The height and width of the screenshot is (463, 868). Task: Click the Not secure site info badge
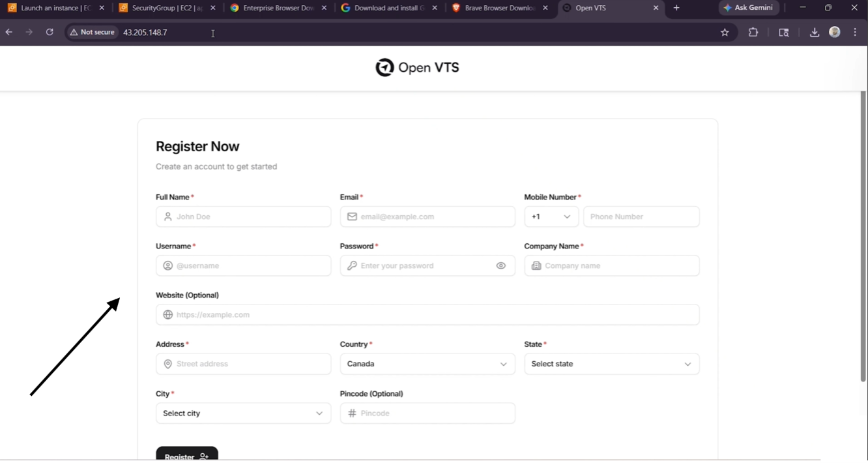point(93,32)
